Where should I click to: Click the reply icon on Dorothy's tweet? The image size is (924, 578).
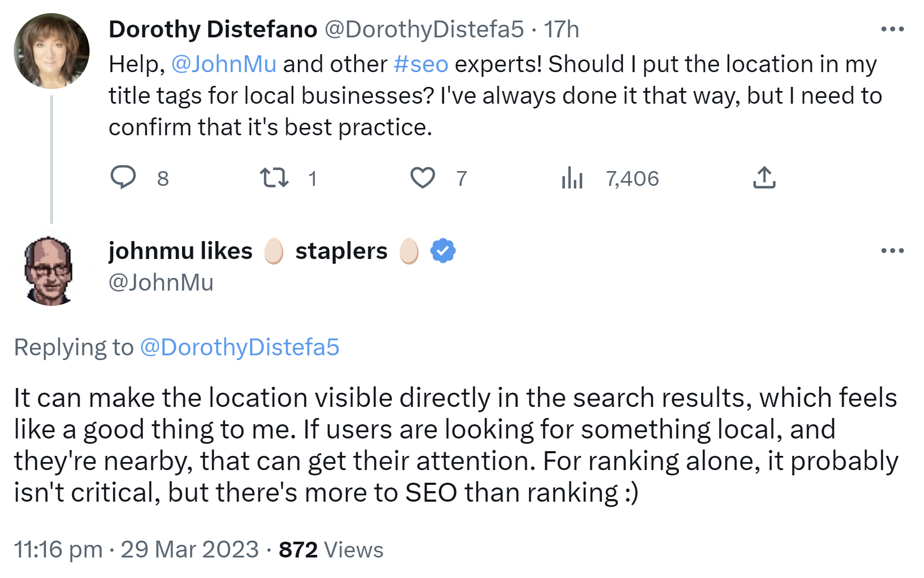pos(123,177)
